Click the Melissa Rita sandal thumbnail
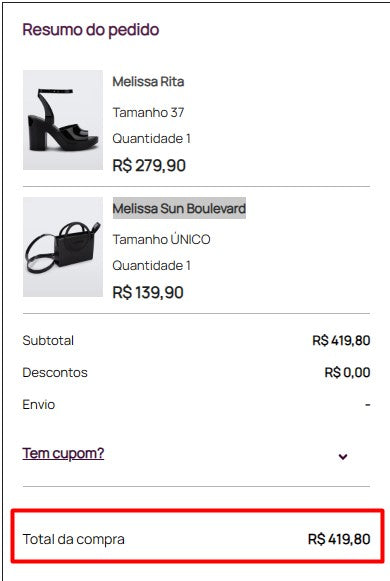390x581 pixels. (x=63, y=120)
